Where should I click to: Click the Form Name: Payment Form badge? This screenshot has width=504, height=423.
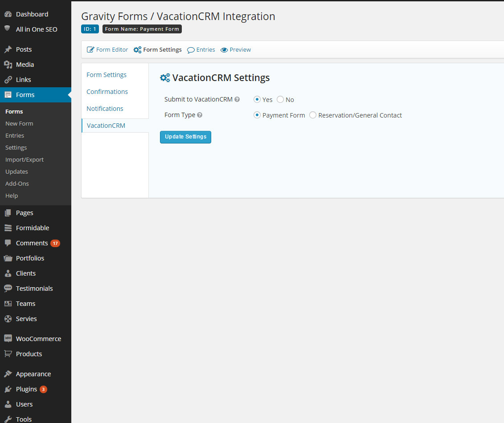[142, 29]
